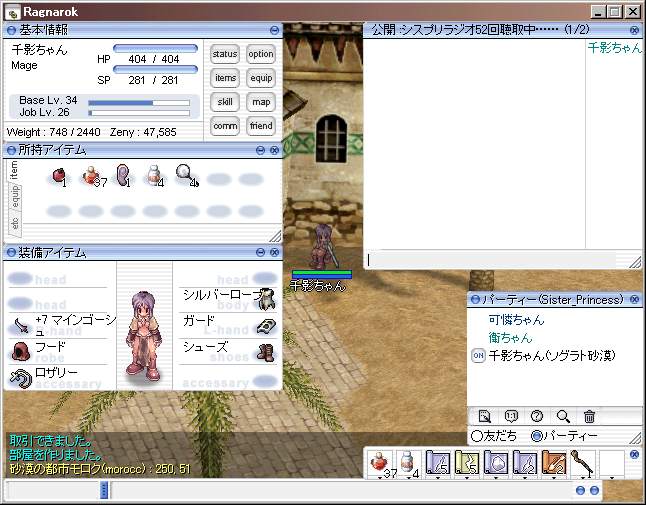Open the equip button
Viewport: 646px width, 505px height.
click(261, 78)
